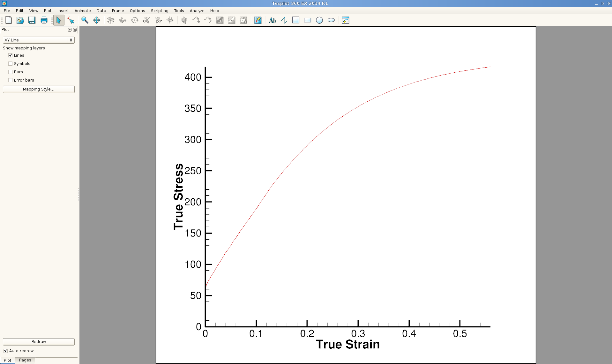Enable the Symbols mapping layer
Viewport: 612px width, 364px height.
click(11, 63)
